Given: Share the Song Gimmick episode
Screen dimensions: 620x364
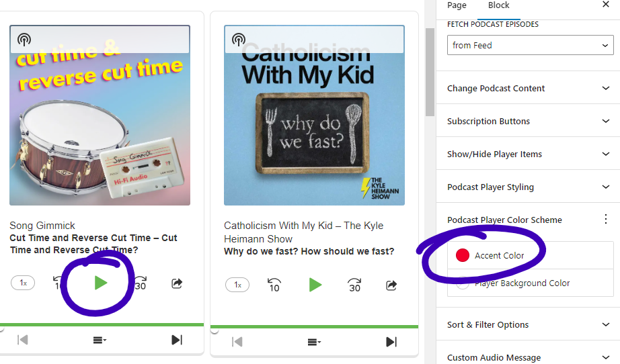Looking at the screenshot, I should (x=177, y=283).
